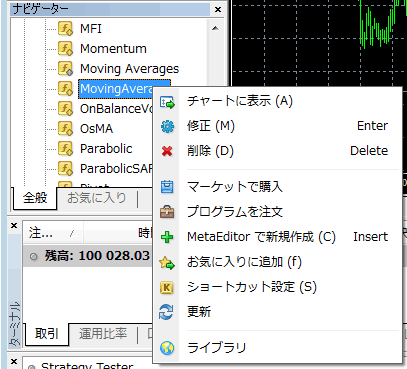The width and height of the screenshot is (407, 369).
Task: Click the navigator scrollbar up arrow
Action: (x=215, y=28)
